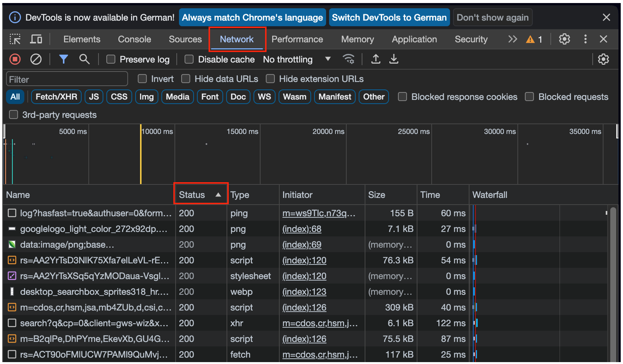Check Blocked requests checkbox
The height and width of the screenshot is (364, 623).
pos(529,97)
